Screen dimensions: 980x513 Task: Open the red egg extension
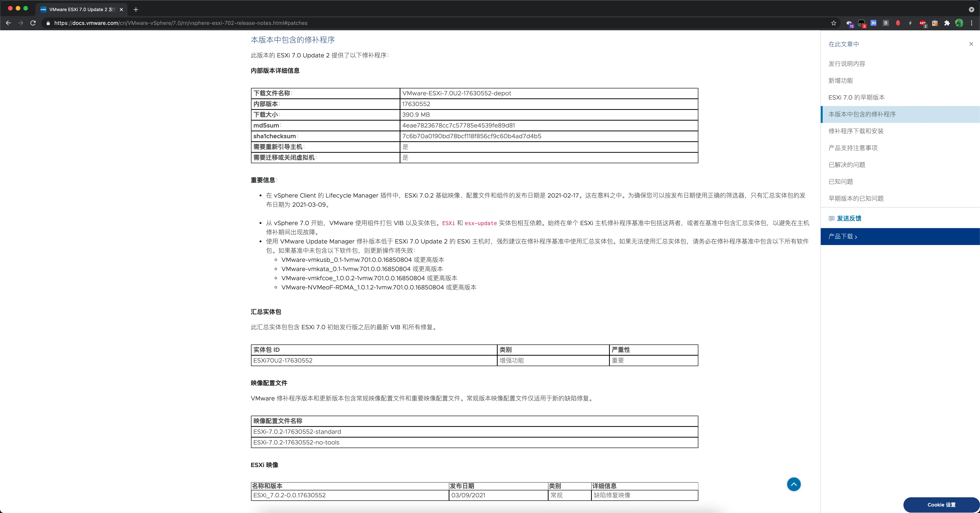click(x=898, y=23)
